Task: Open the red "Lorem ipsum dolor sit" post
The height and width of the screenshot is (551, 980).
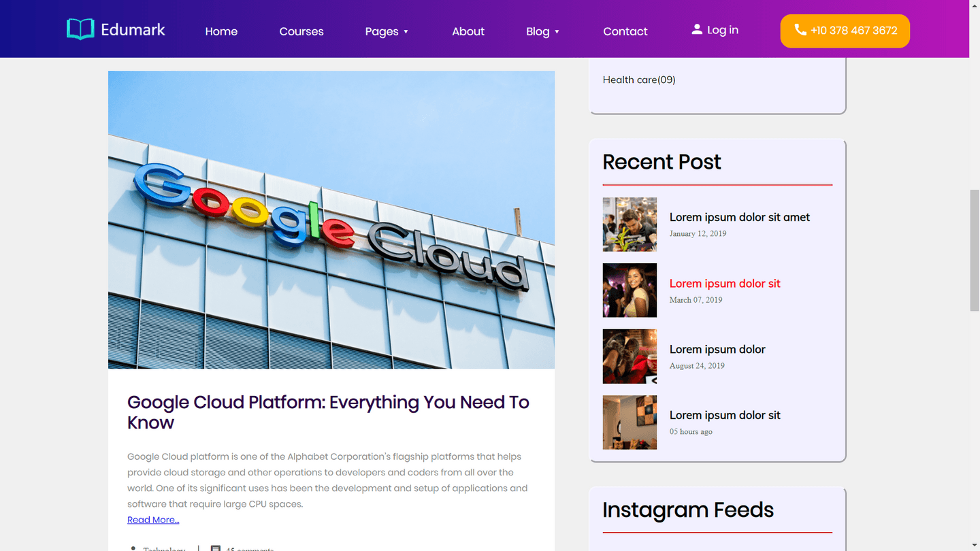Action: tap(725, 283)
